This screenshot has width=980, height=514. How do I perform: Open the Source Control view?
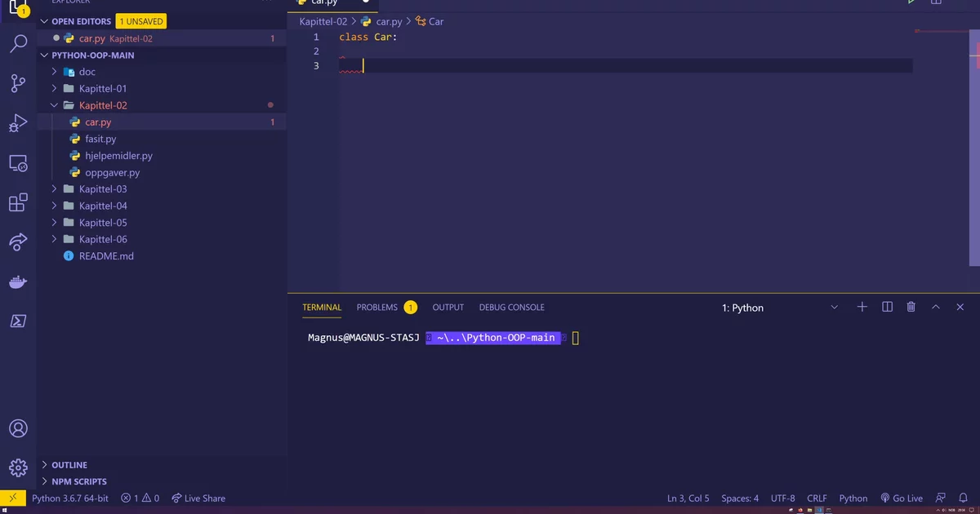click(x=18, y=82)
